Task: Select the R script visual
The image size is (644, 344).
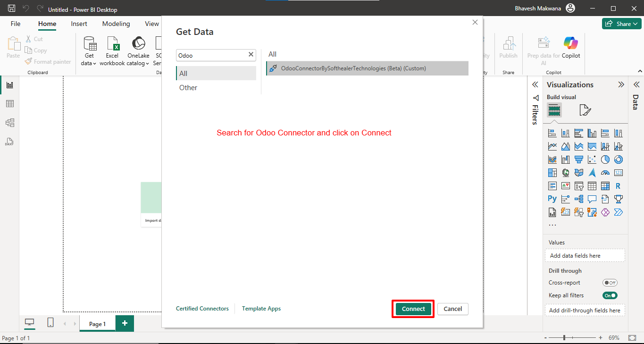Action: click(x=619, y=186)
